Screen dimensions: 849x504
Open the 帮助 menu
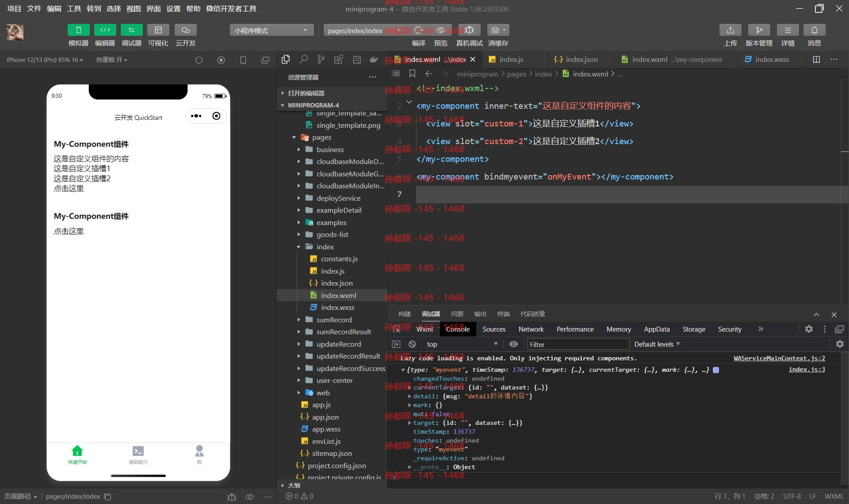click(193, 8)
